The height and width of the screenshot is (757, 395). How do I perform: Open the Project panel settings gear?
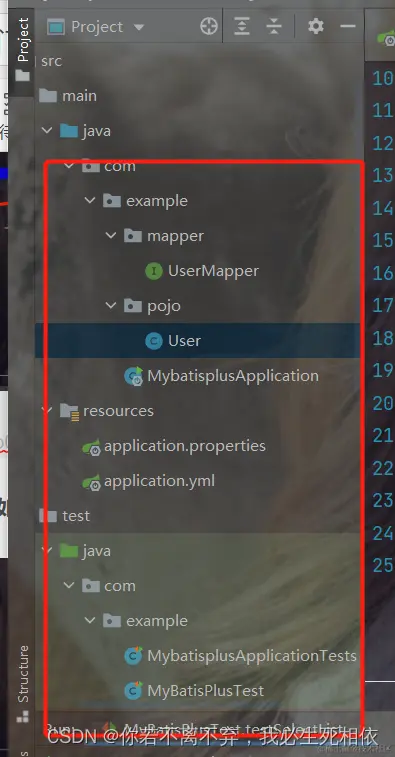click(316, 26)
